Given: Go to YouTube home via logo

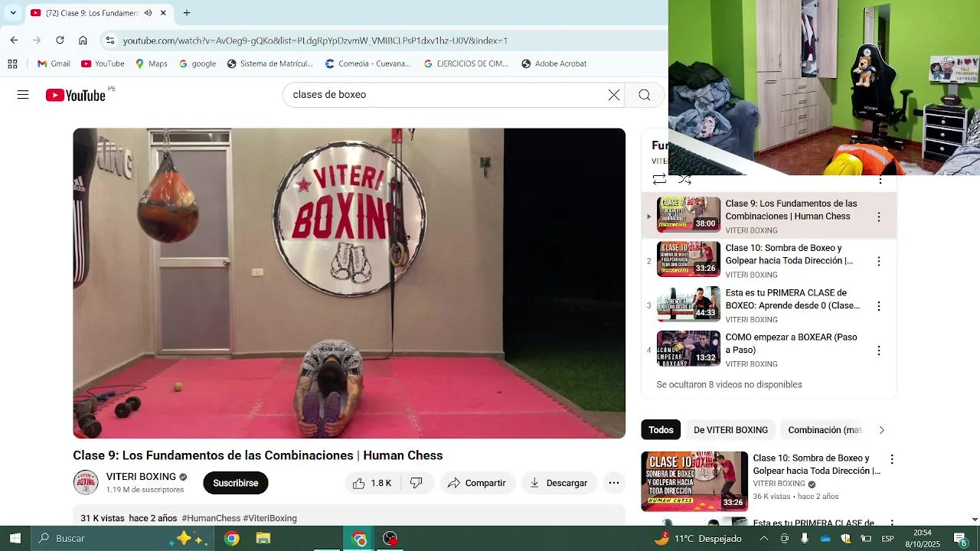Looking at the screenshot, I should pos(75,95).
